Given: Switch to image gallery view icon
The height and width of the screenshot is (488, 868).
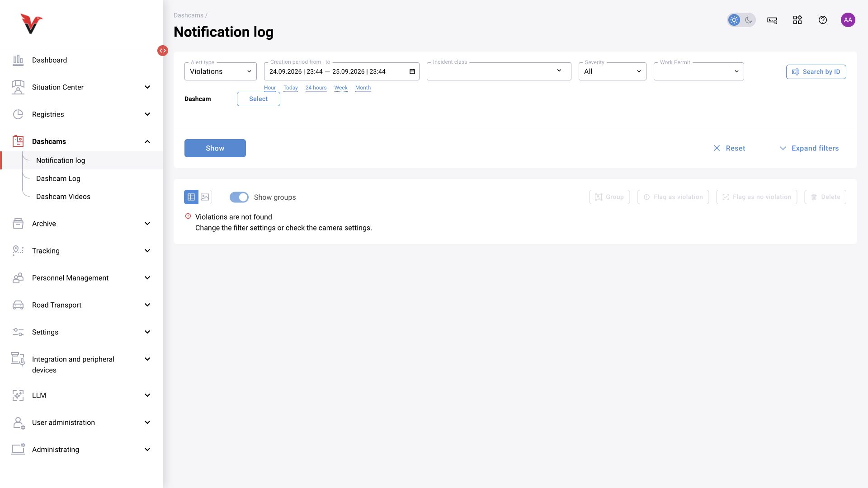Looking at the screenshot, I should (x=205, y=197).
